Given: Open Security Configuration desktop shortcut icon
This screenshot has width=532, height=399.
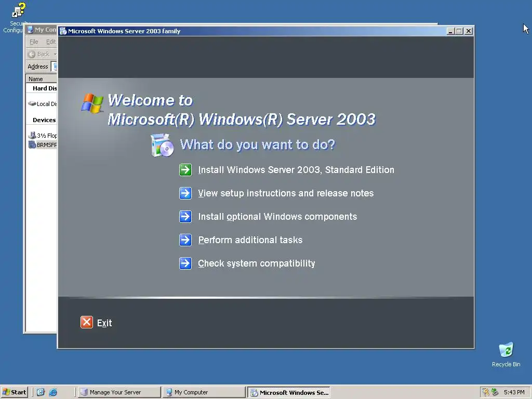Looking at the screenshot, I should 18,17.
